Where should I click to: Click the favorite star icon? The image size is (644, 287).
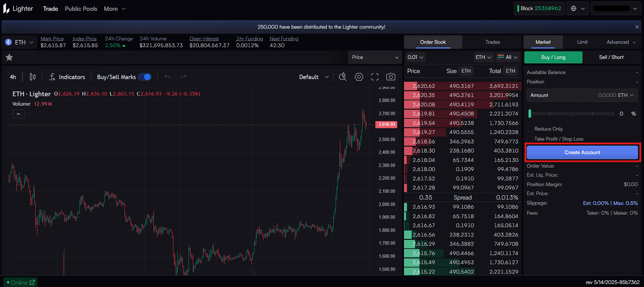coord(9,58)
